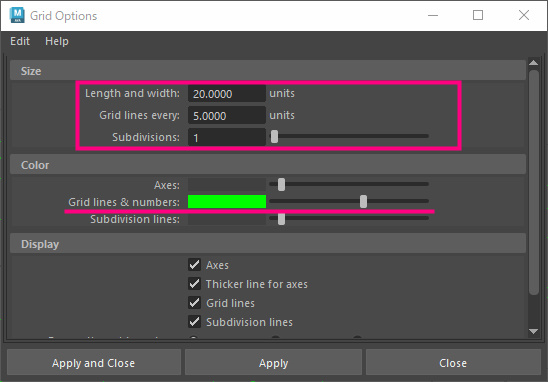Click the Axes color slider handle
The image size is (548, 382).
tap(281, 184)
